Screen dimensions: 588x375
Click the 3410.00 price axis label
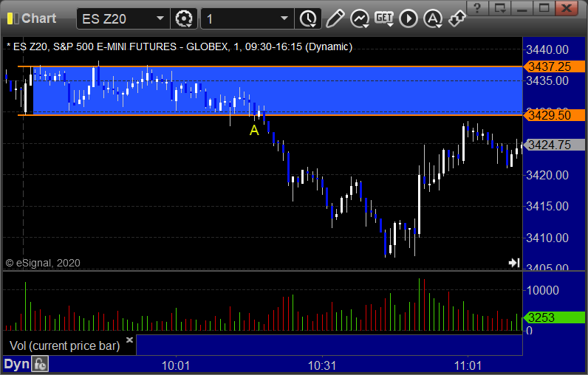pos(547,238)
